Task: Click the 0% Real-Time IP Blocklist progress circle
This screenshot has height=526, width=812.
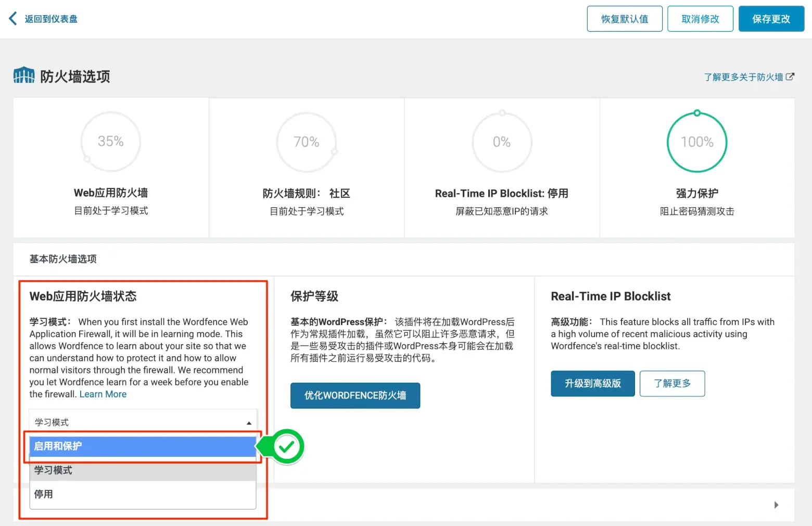Action: [x=501, y=142]
